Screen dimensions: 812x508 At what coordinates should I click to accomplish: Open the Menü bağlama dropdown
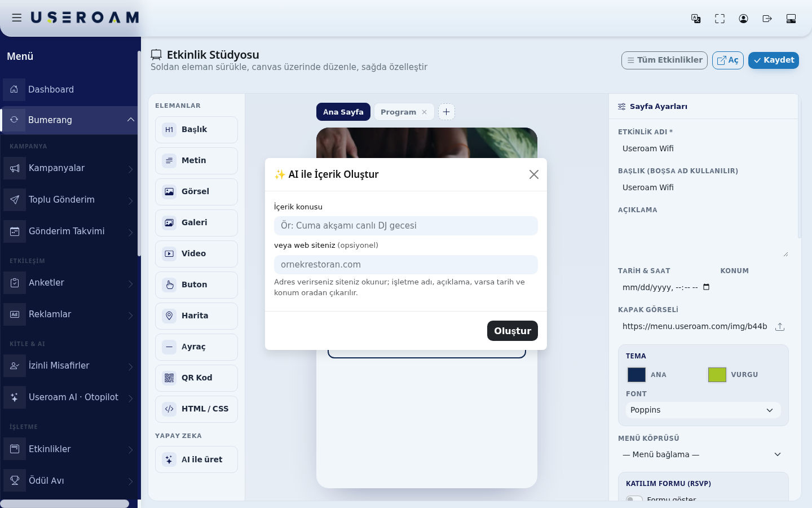click(x=703, y=454)
